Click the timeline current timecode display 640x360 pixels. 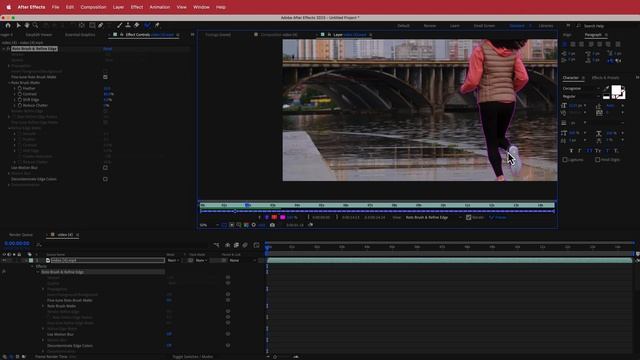17,244
